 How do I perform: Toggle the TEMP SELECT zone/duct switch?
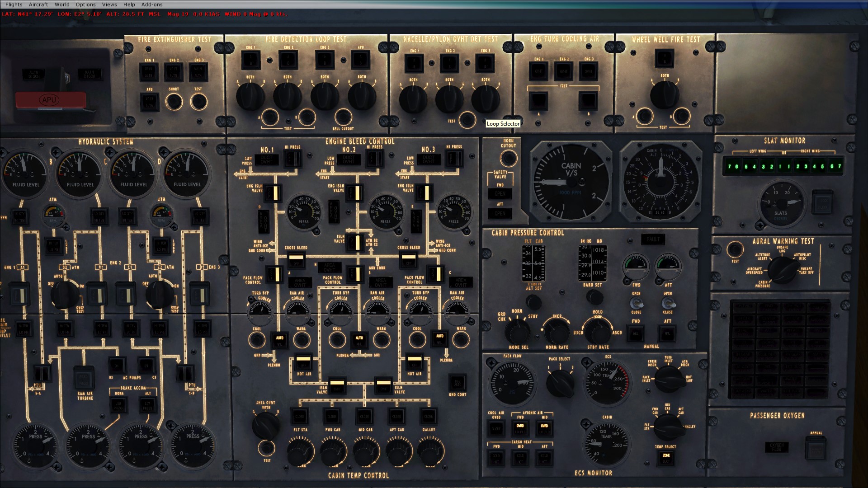point(666,457)
